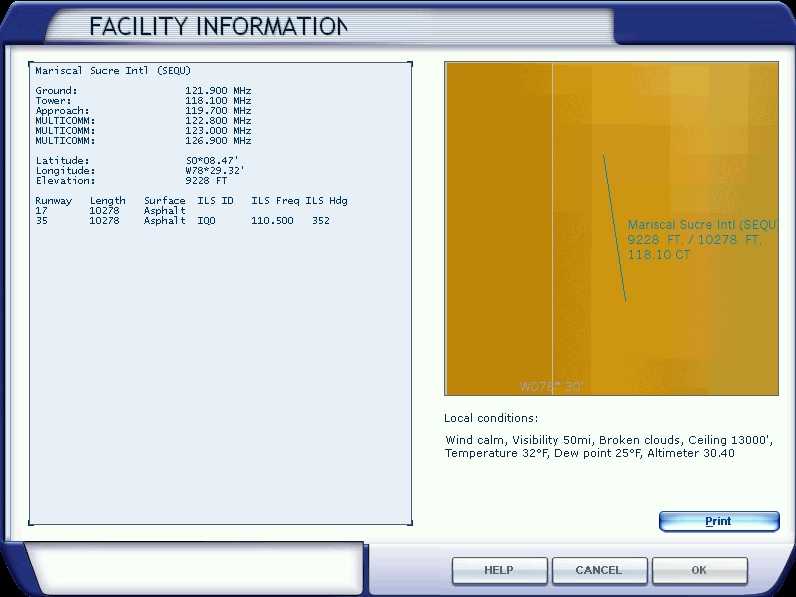Click the wind calm weather line
Image resolution: width=796 pixels, height=597 pixels.
point(609,440)
